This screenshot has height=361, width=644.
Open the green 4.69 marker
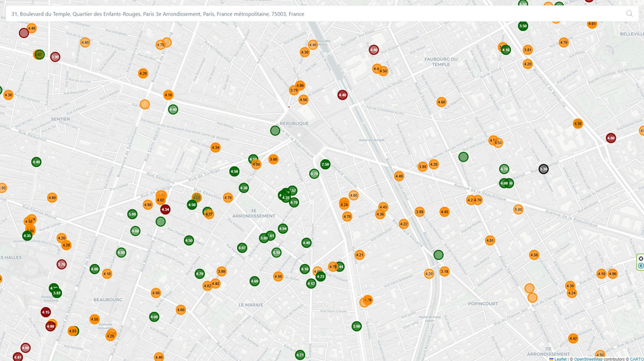click(255, 281)
